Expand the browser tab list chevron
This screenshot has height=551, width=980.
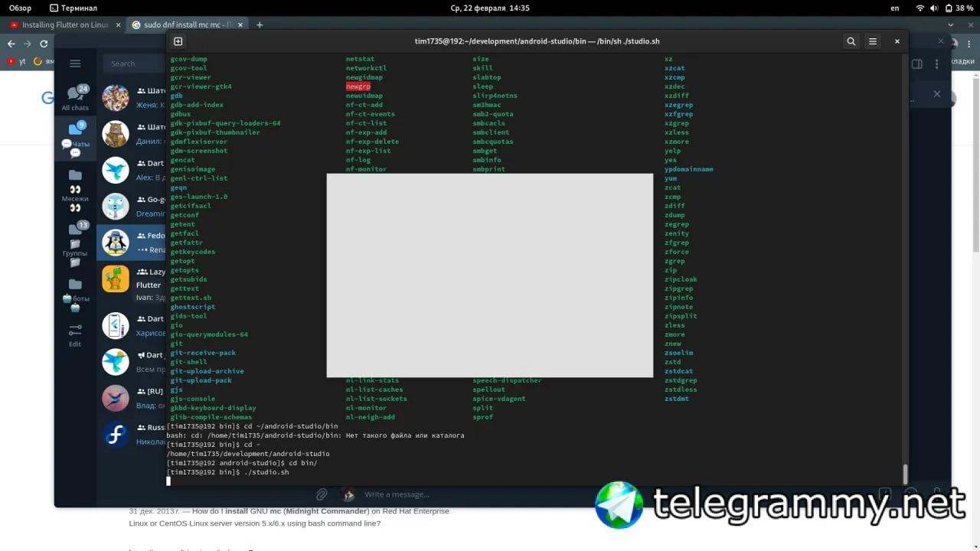point(951,24)
